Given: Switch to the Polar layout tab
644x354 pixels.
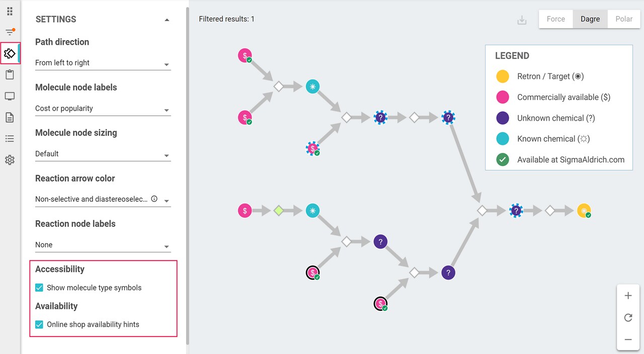Looking at the screenshot, I should pyautogui.click(x=624, y=19).
